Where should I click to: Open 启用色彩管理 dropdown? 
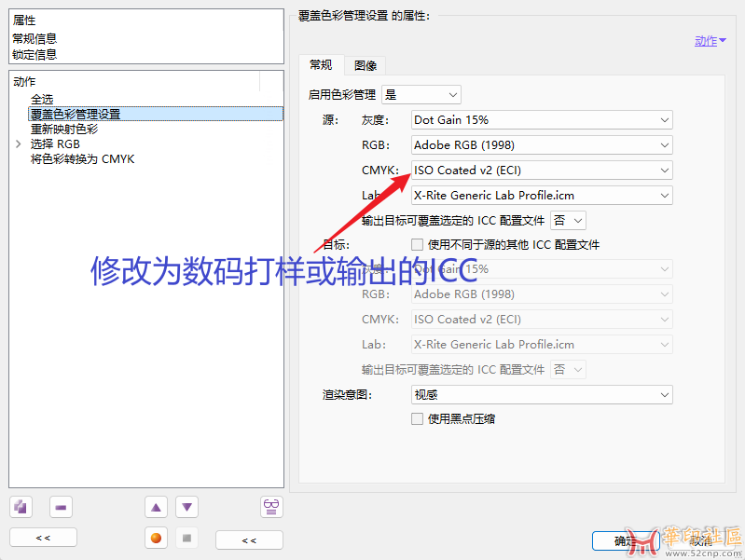[421, 95]
